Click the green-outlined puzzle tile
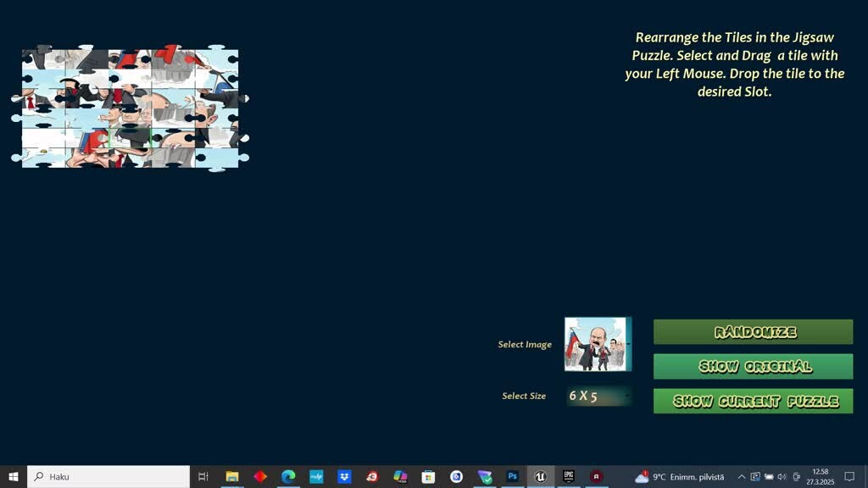Image resolution: width=868 pixels, height=488 pixels. coord(130,138)
